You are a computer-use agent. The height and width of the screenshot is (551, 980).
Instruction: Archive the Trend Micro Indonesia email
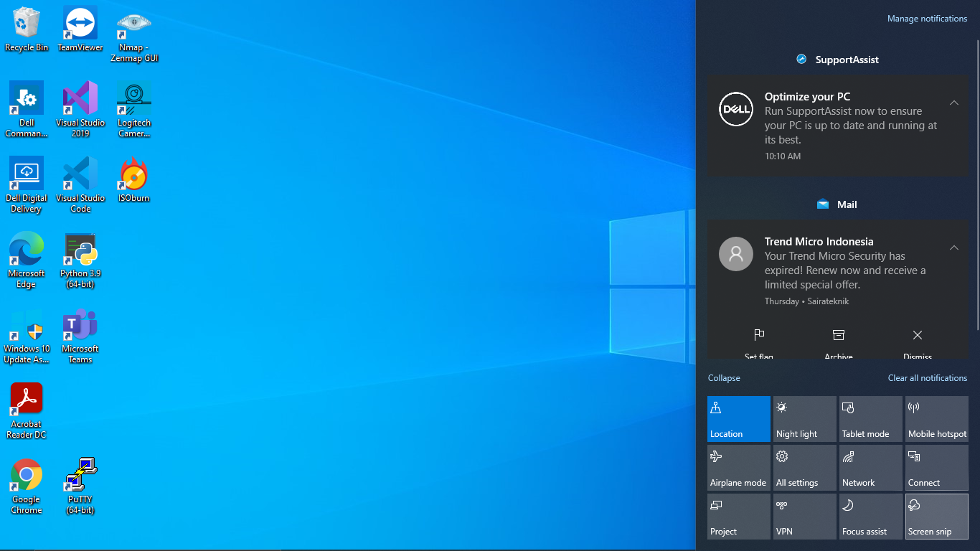tap(838, 344)
